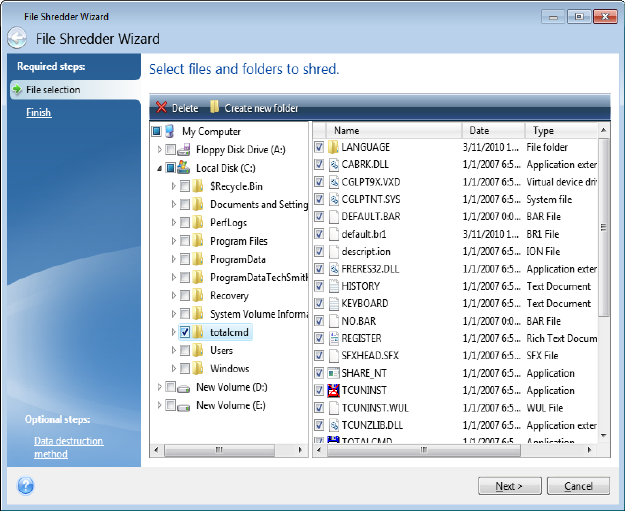Select the default.br1 file name
Viewport: 625px width, 511px height.
[x=364, y=234]
